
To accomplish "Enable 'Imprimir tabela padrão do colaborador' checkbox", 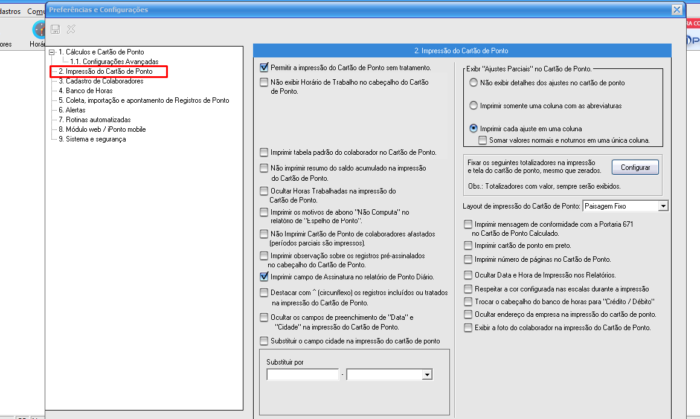I will (264, 152).
